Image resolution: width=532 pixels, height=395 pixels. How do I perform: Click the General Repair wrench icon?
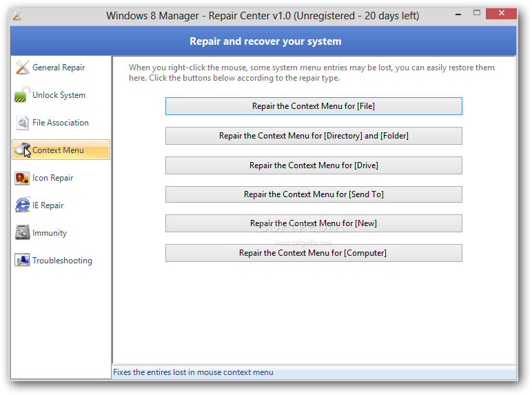(x=22, y=67)
